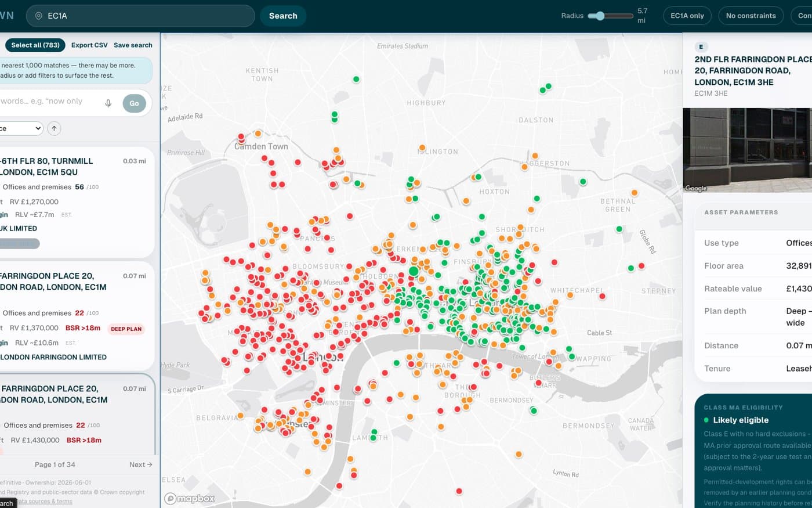Viewport: 812px width, 508px height.
Task: Open the 6TH FLR 80, TURNMILL listing card
Action: tap(77, 201)
